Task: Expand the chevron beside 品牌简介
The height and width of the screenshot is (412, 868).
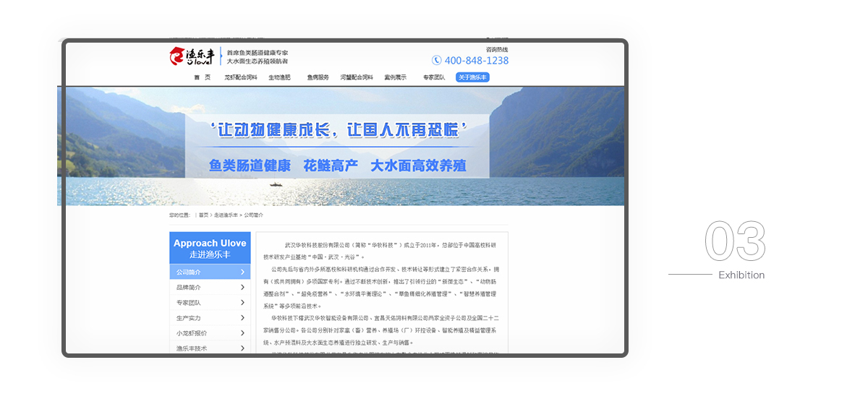Action: [x=242, y=287]
